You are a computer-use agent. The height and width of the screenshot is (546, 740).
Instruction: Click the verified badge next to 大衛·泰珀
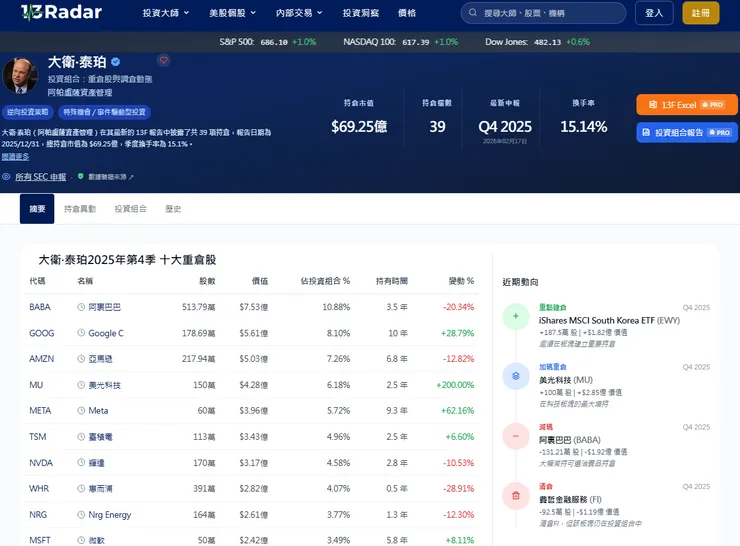[x=116, y=62]
